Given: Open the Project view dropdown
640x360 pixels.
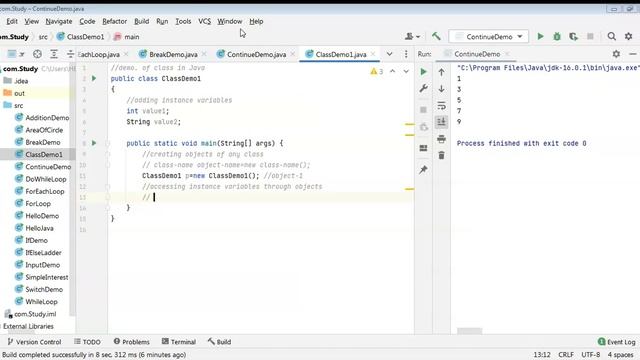Looking at the screenshot, I should [16, 54].
